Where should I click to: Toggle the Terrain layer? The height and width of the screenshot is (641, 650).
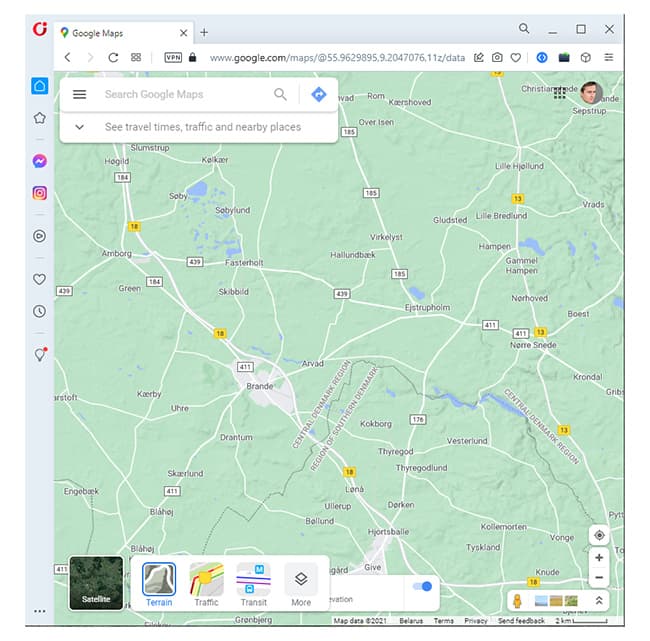tap(159, 584)
